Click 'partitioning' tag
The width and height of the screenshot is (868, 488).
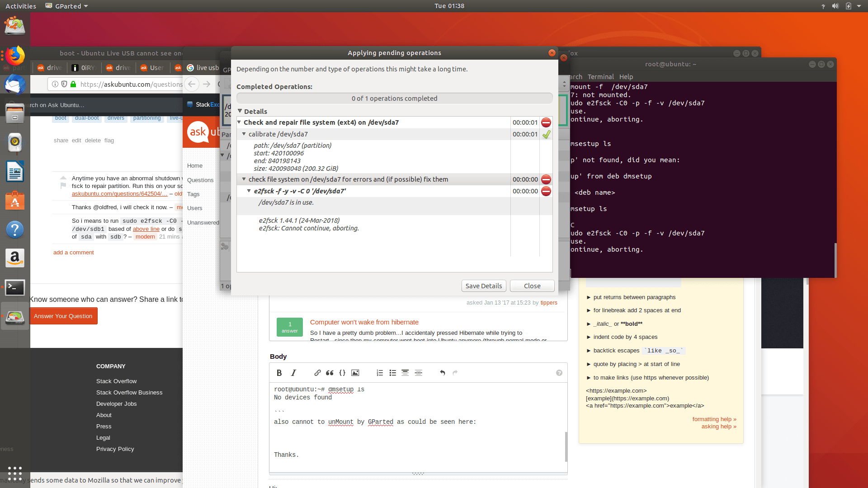pos(147,118)
